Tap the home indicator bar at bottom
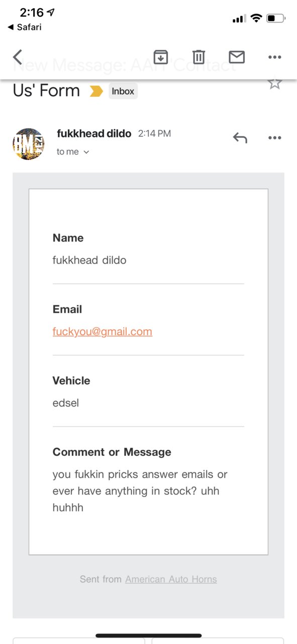The height and width of the screenshot is (644, 297). [149, 635]
